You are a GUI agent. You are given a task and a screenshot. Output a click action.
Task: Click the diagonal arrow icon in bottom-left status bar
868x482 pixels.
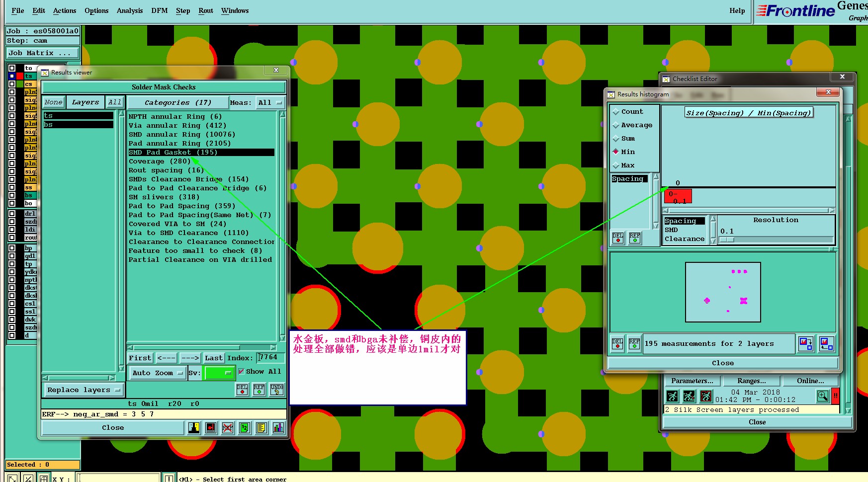coord(12,478)
